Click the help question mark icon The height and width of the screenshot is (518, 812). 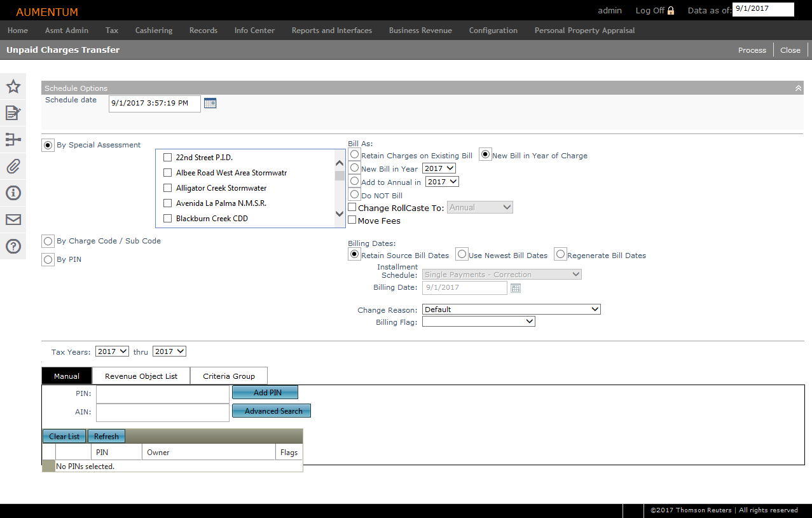click(x=13, y=247)
